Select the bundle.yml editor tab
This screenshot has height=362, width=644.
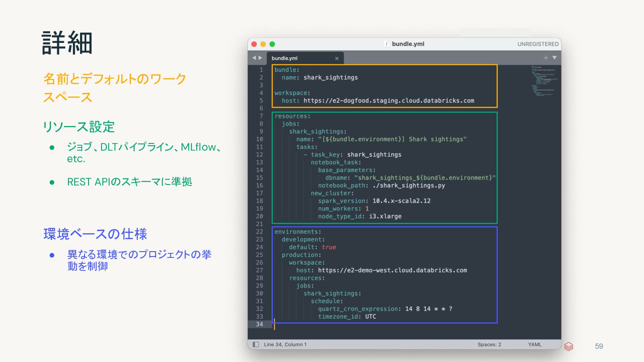coord(305,58)
